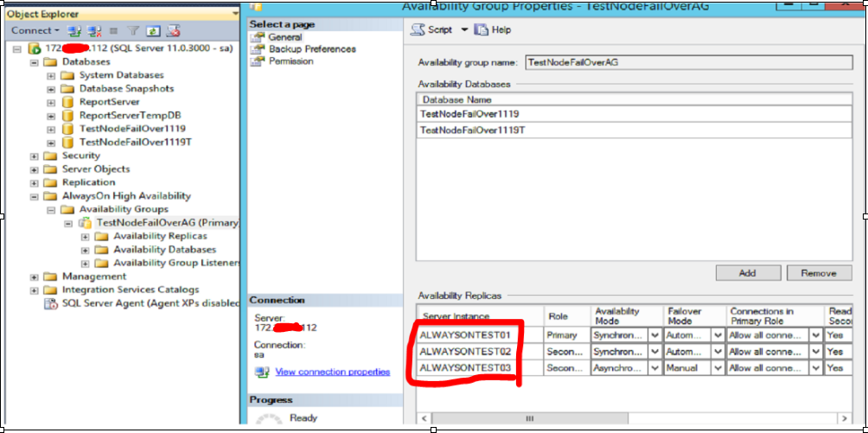Open the Permission page
The height and width of the screenshot is (433, 868).
291,60
